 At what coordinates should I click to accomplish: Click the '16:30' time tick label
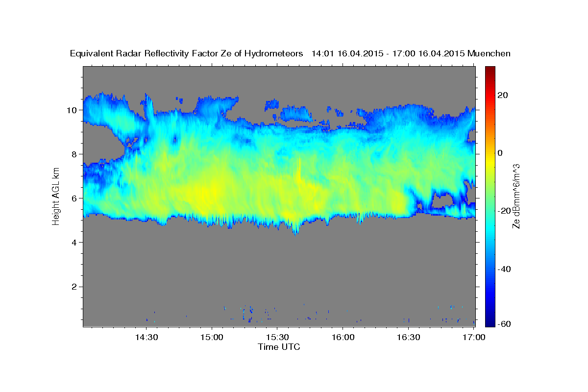(409, 338)
